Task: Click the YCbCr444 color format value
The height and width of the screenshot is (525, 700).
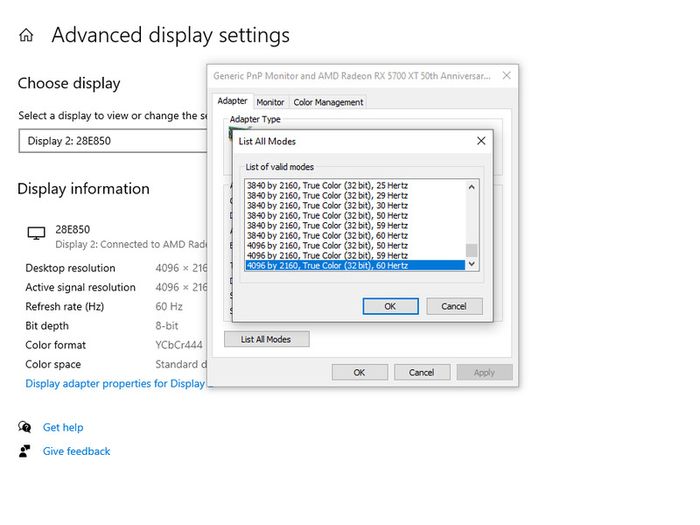Action: [x=179, y=345]
